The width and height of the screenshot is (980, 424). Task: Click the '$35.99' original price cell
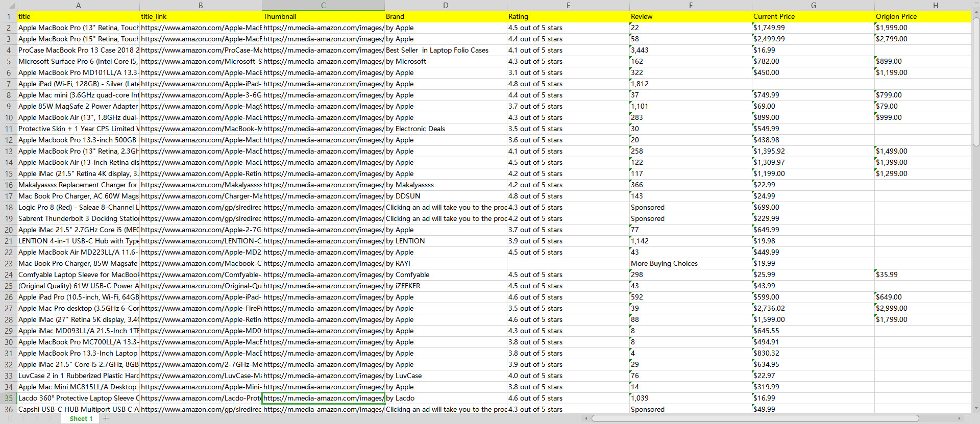(923, 275)
